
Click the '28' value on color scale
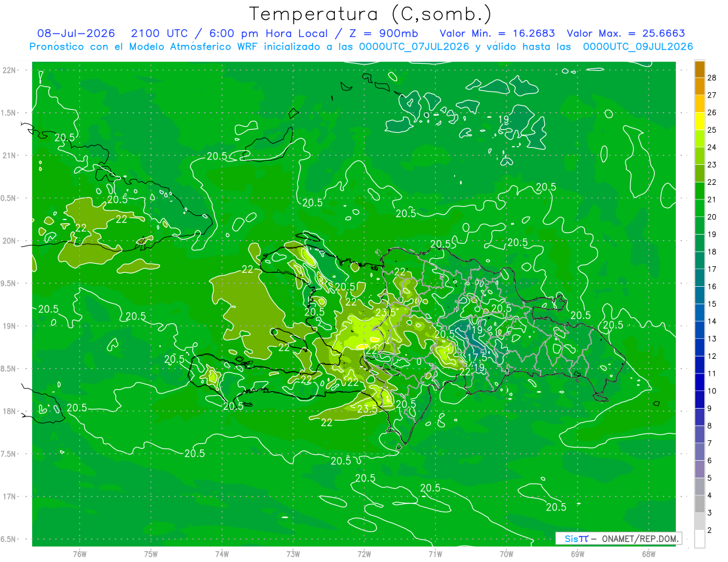(x=712, y=78)
